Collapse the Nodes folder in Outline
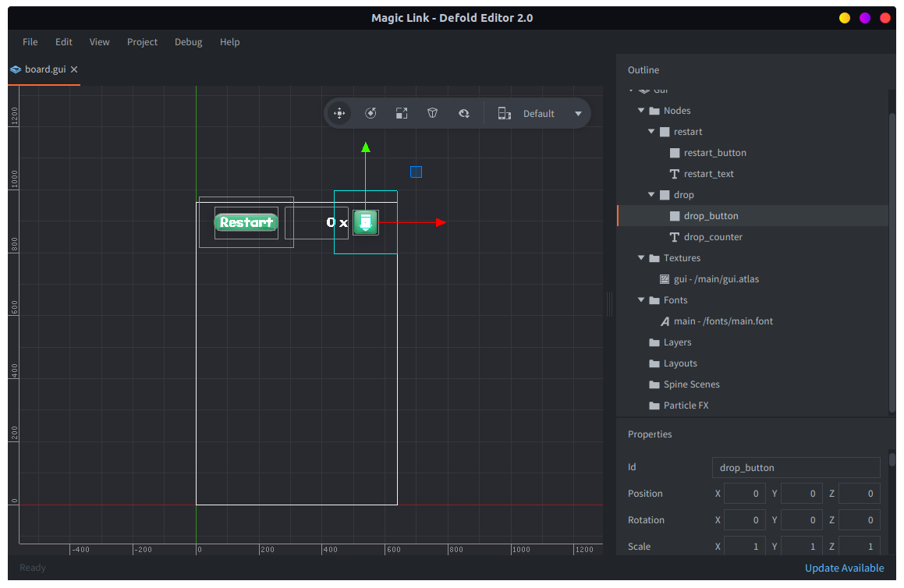 click(x=641, y=111)
